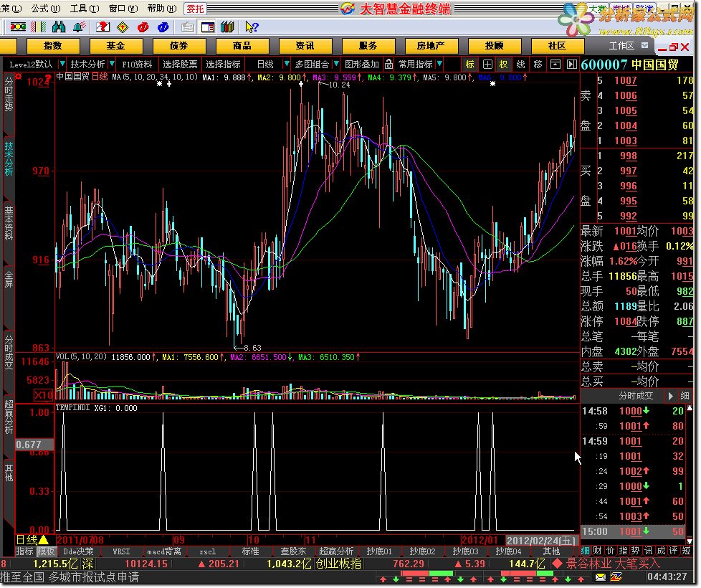
Task: Click the 委托 order button
Action: tap(196, 9)
